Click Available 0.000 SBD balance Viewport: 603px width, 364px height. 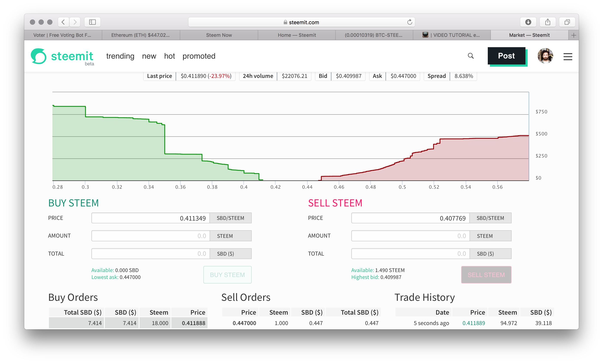coord(115,270)
